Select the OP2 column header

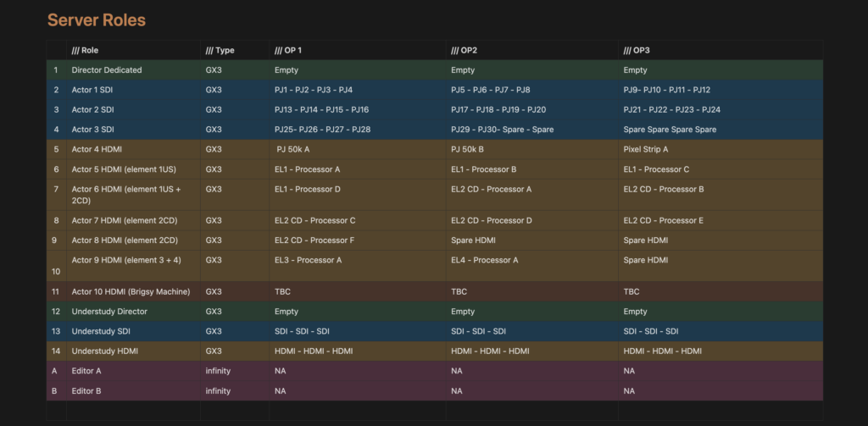tap(532, 50)
